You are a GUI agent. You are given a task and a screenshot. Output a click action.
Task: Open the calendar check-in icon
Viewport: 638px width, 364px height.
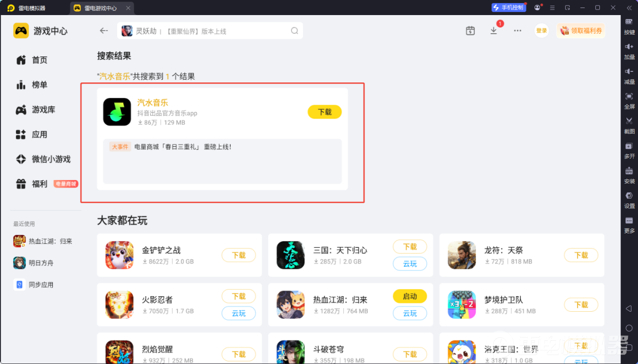[470, 31]
